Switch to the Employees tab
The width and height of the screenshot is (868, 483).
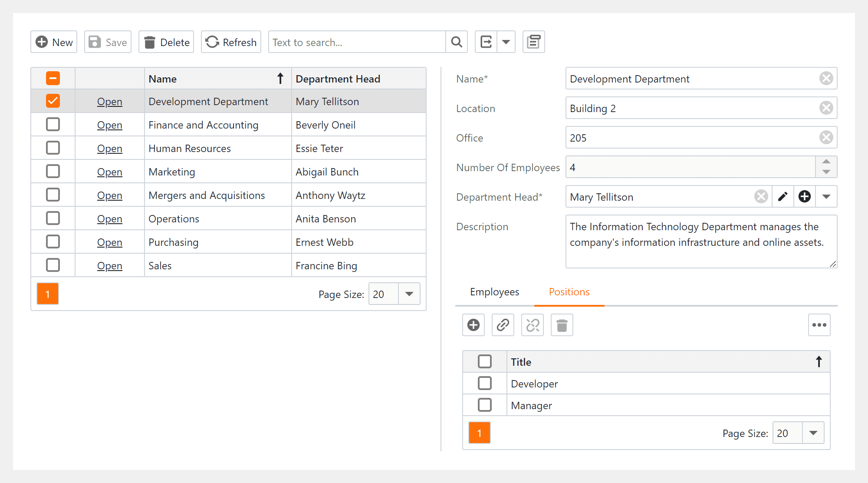tap(494, 292)
